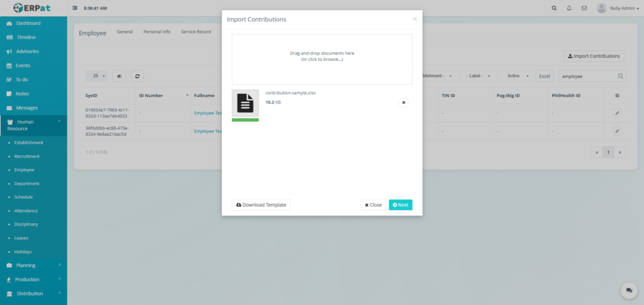Select Leaves submenu item
Screen dimensions: 644x305
point(21,238)
